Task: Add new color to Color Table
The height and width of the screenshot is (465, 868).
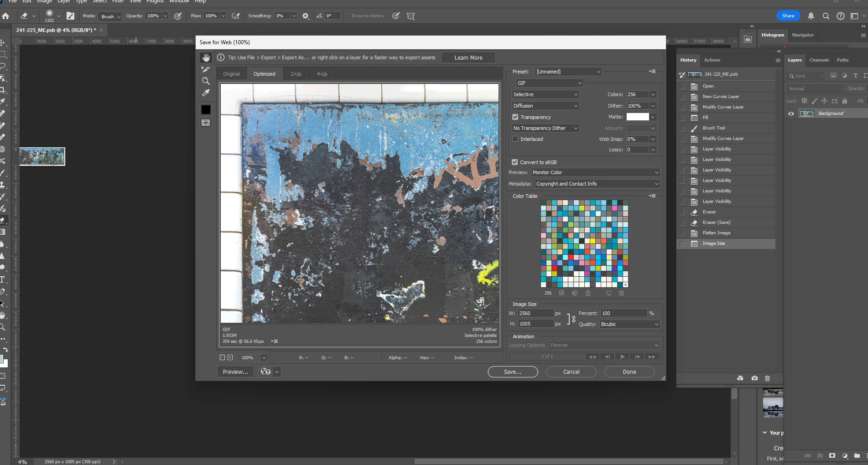Action: click(608, 293)
